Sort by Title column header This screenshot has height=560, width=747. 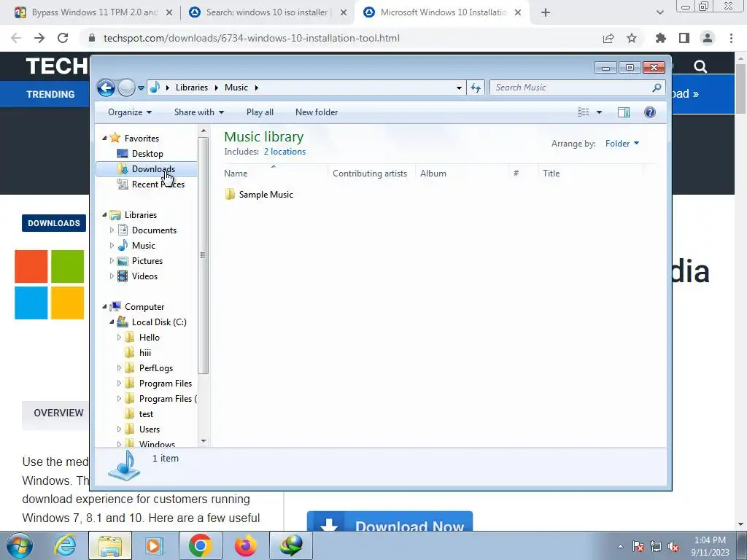pyautogui.click(x=591, y=174)
